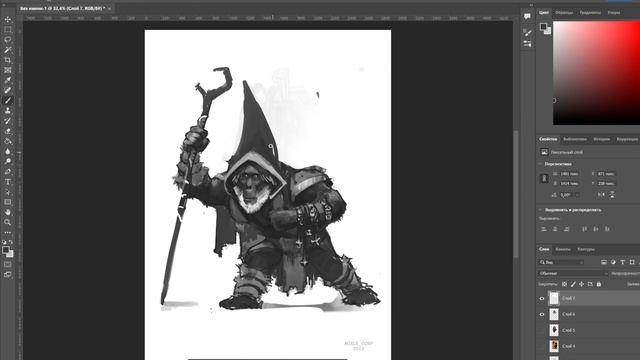This screenshot has width=640, height=360.
Task: Switch to the Каналы tab
Action: pyautogui.click(x=563, y=249)
